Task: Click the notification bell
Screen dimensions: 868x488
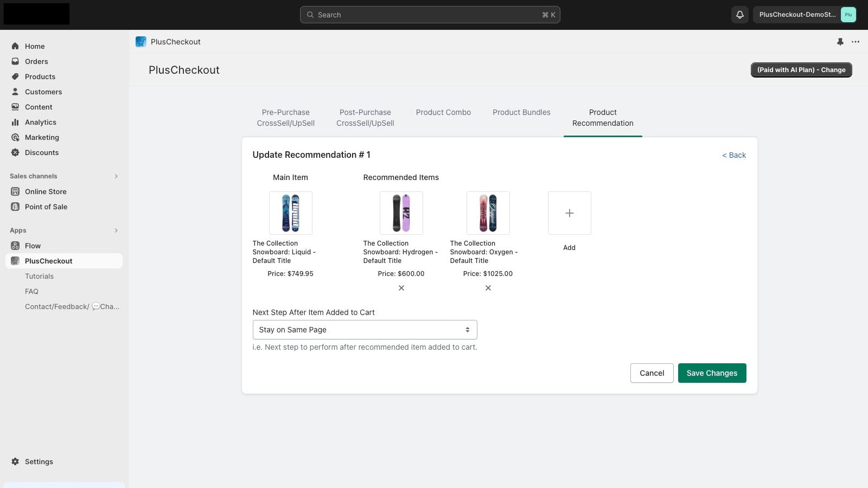Action: [x=739, y=15]
